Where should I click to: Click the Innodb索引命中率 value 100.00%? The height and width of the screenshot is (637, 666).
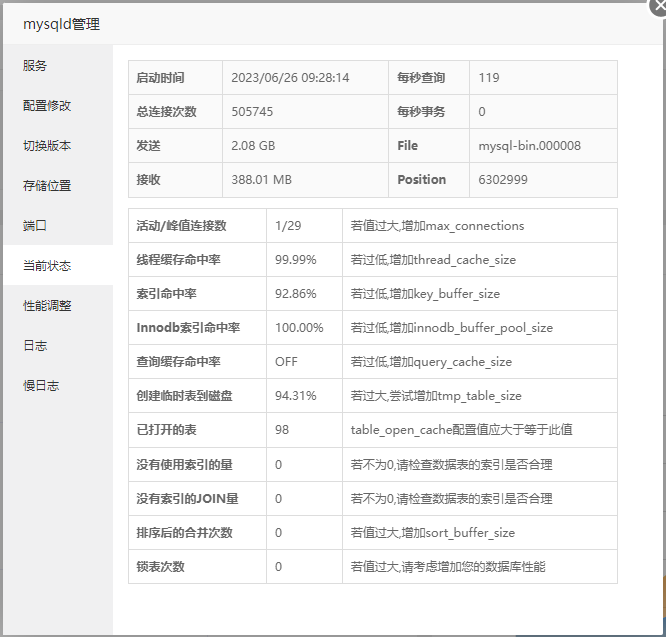[x=299, y=327]
